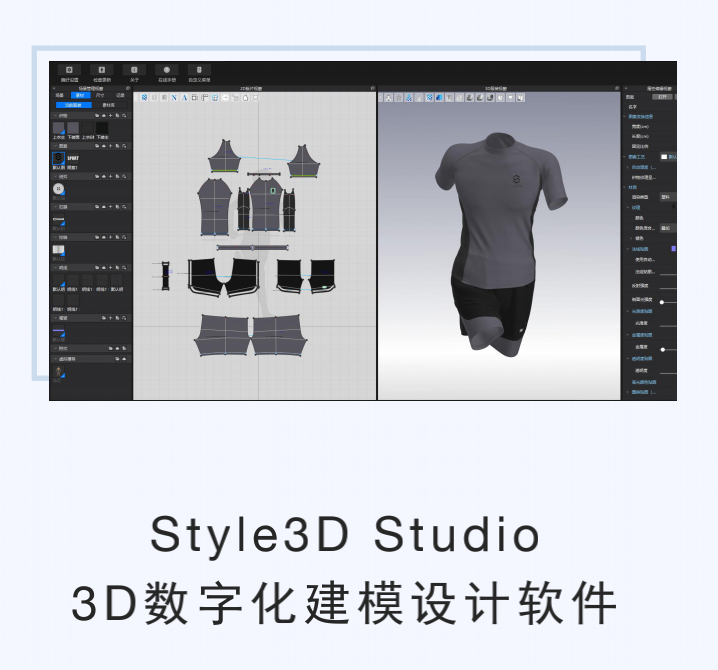This screenshot has height=670, width=718.
Task: Collapse the topstitch section with seven dark thumbnails
Action: (x=55, y=267)
